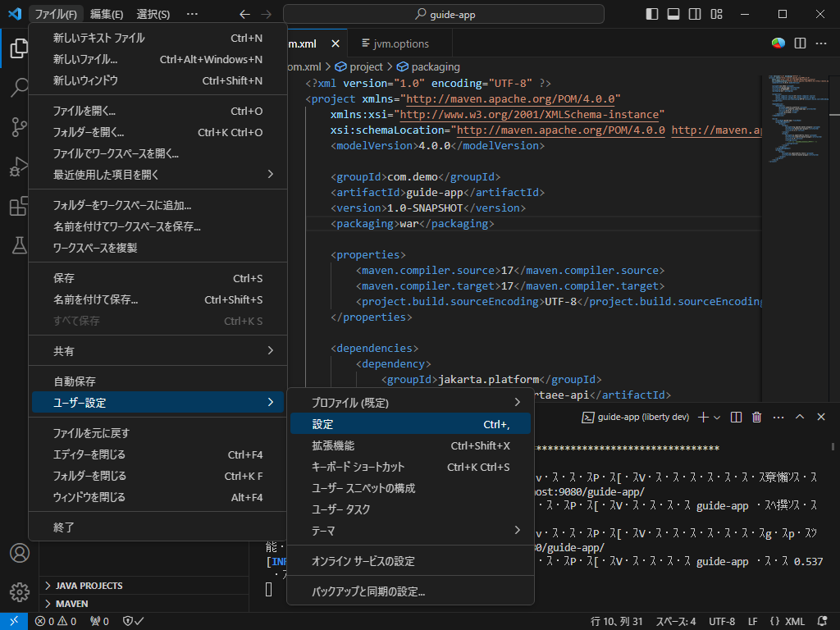Open the Search view
The width and height of the screenshot is (840, 630).
(x=18, y=88)
